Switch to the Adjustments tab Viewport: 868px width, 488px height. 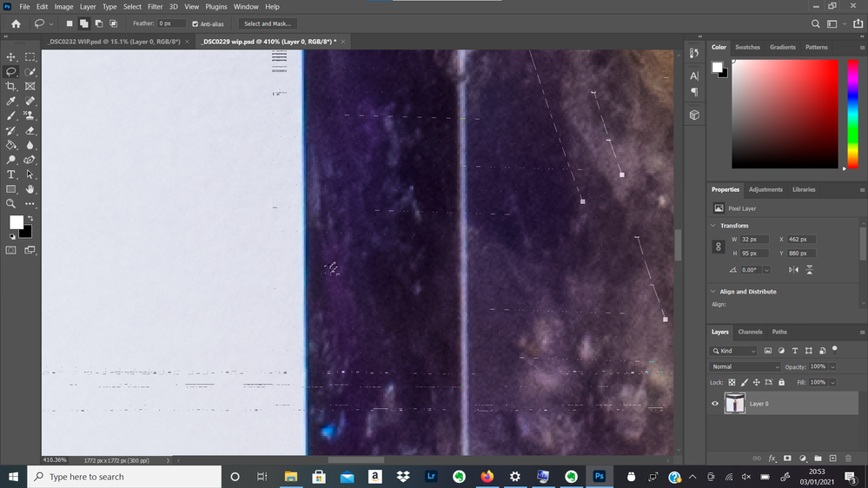(765, 190)
